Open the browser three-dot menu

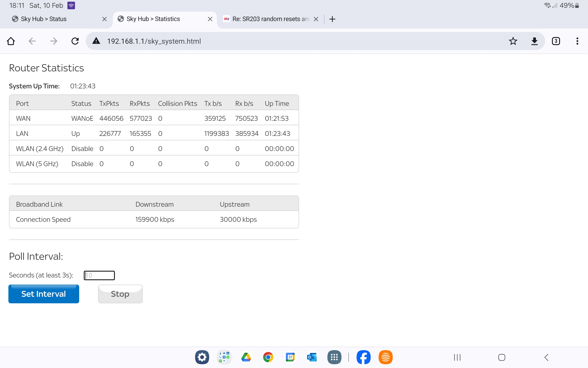577,41
